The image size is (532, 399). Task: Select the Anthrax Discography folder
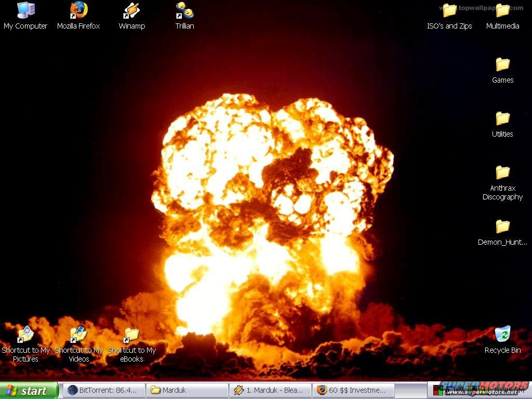502,172
